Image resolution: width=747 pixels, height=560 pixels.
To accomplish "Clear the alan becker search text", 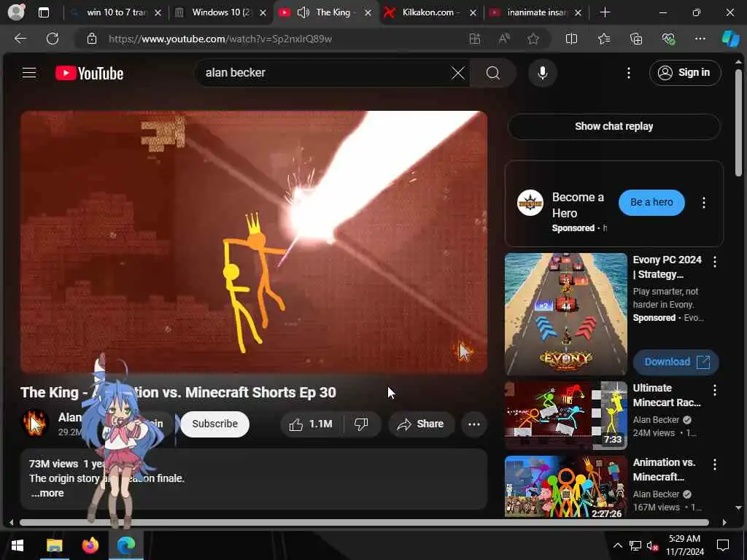I will coord(458,73).
